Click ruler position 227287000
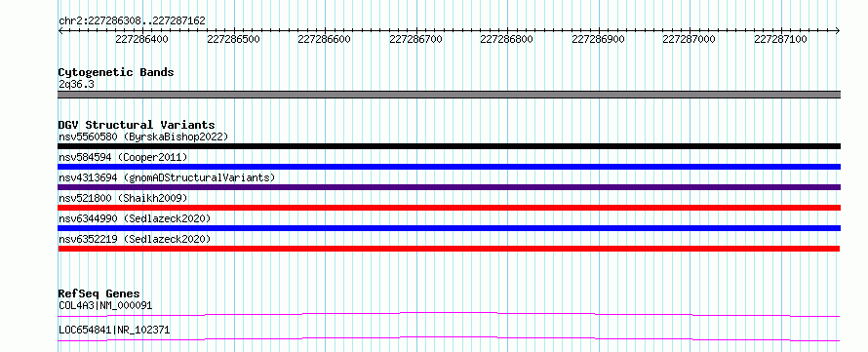 690,39
